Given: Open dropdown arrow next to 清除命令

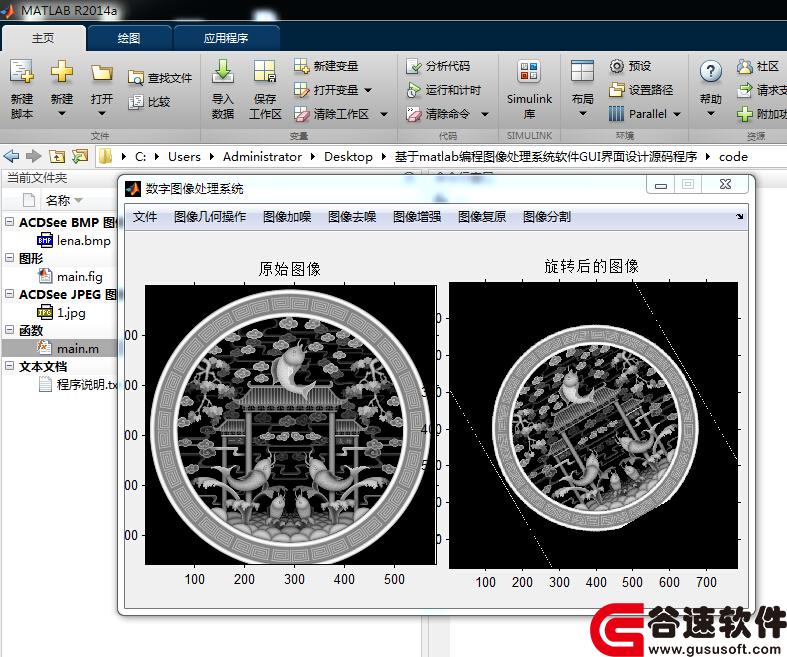Looking at the screenshot, I should (x=485, y=114).
